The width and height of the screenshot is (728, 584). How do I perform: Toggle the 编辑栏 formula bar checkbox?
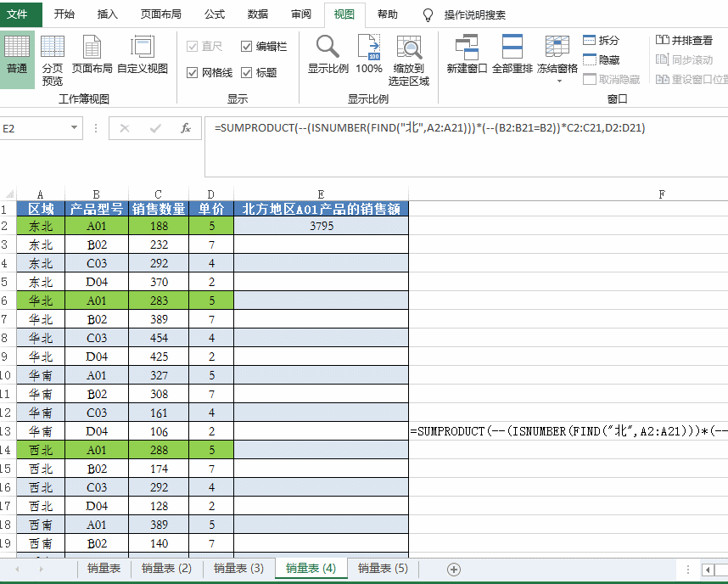pyautogui.click(x=247, y=47)
